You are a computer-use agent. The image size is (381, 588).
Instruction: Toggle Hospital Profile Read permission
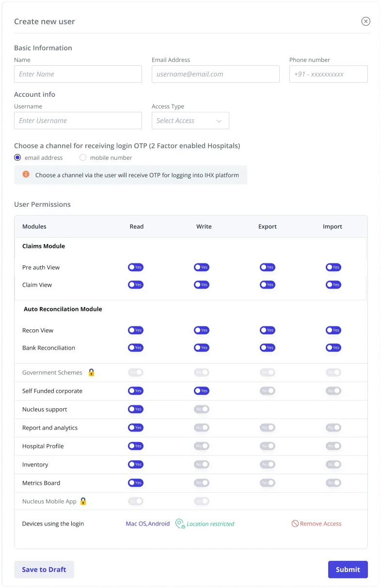[136, 446]
